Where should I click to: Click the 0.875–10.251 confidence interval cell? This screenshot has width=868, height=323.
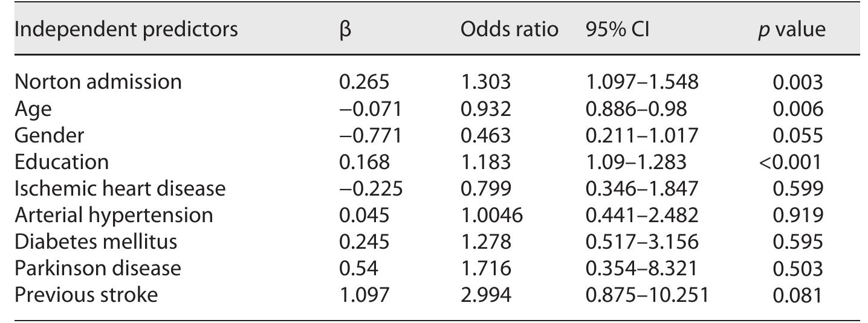click(647, 295)
